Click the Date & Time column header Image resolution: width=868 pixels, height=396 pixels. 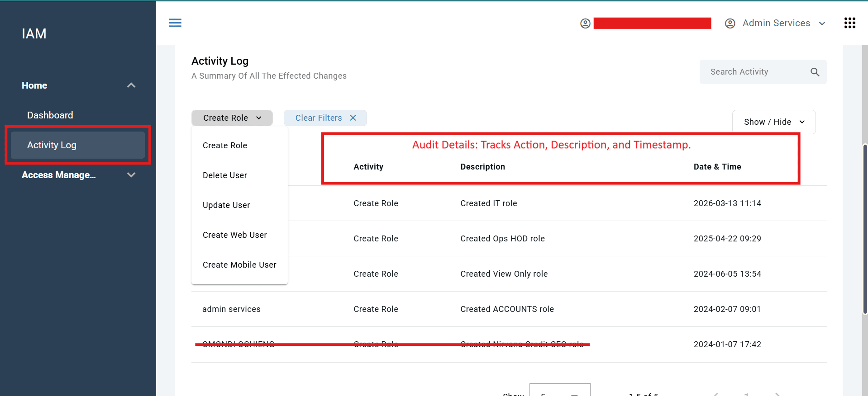(717, 167)
